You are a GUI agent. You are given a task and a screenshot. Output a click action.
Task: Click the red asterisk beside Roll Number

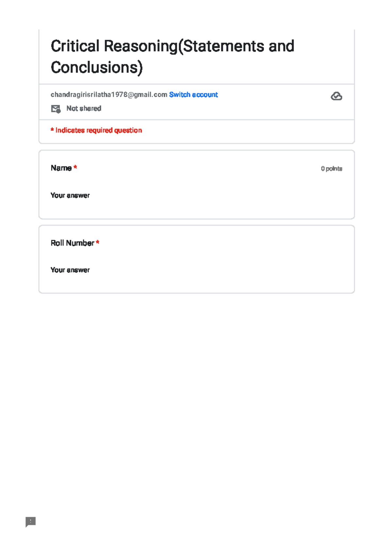(98, 242)
